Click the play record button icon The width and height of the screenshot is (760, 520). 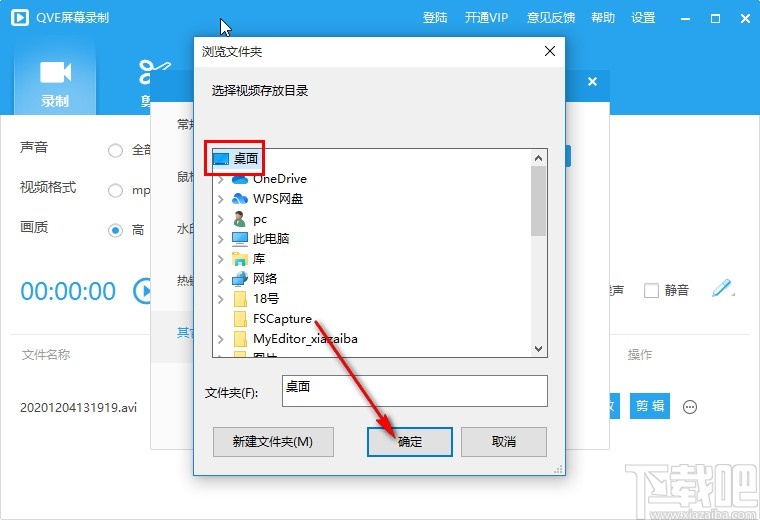[142, 291]
